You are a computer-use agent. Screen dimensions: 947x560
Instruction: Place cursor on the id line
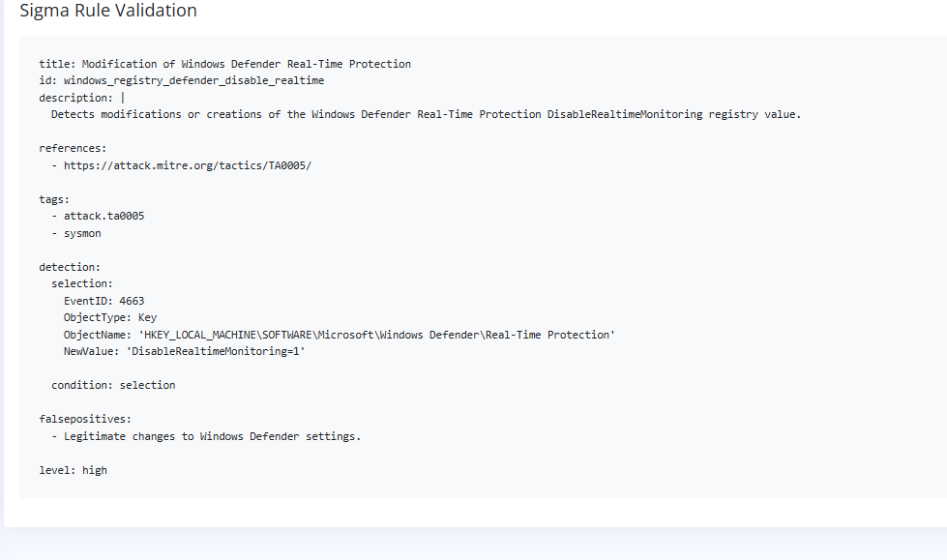181,80
